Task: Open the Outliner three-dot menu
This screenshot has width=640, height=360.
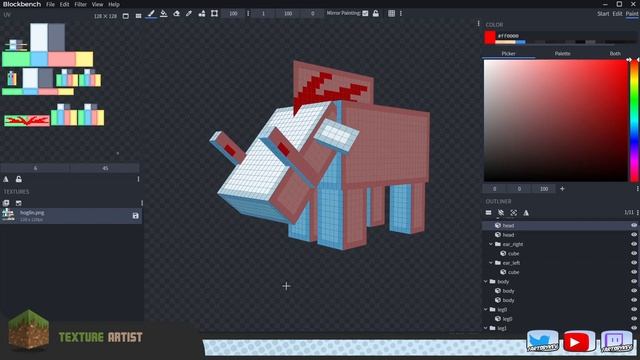Action: click(x=638, y=212)
